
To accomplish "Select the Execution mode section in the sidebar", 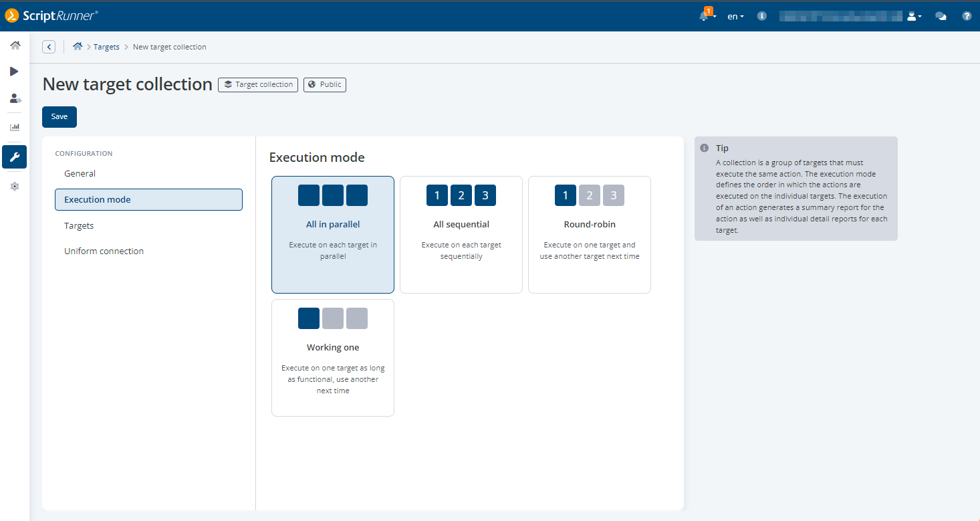I will tap(148, 200).
